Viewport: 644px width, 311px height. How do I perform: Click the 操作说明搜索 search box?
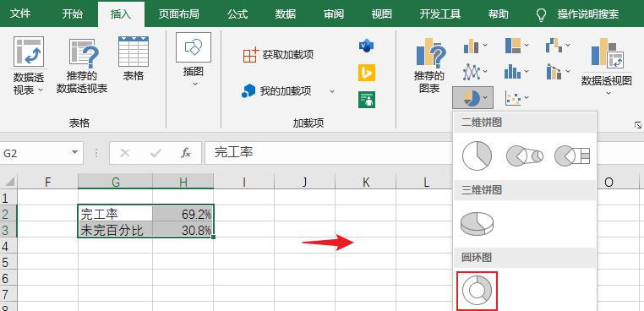587,14
